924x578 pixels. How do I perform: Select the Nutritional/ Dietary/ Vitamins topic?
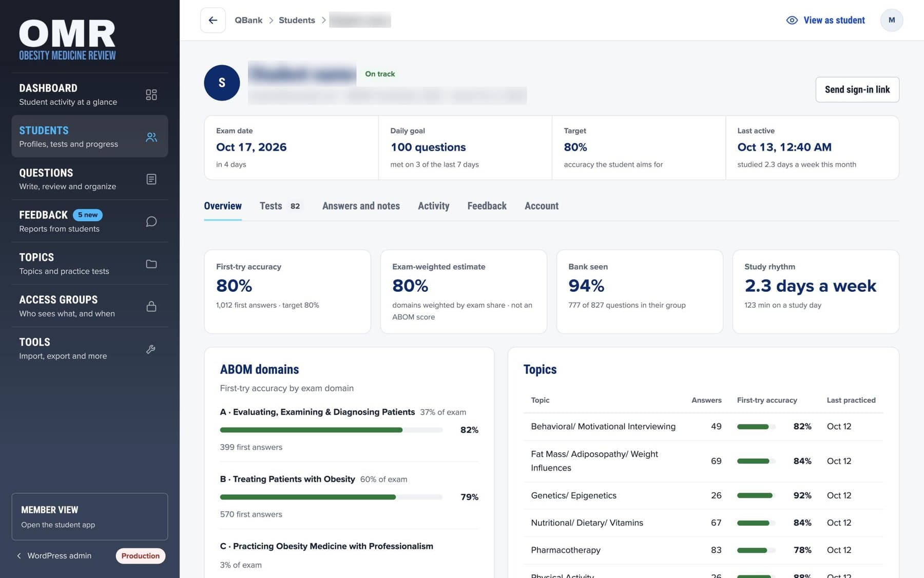(703, 523)
